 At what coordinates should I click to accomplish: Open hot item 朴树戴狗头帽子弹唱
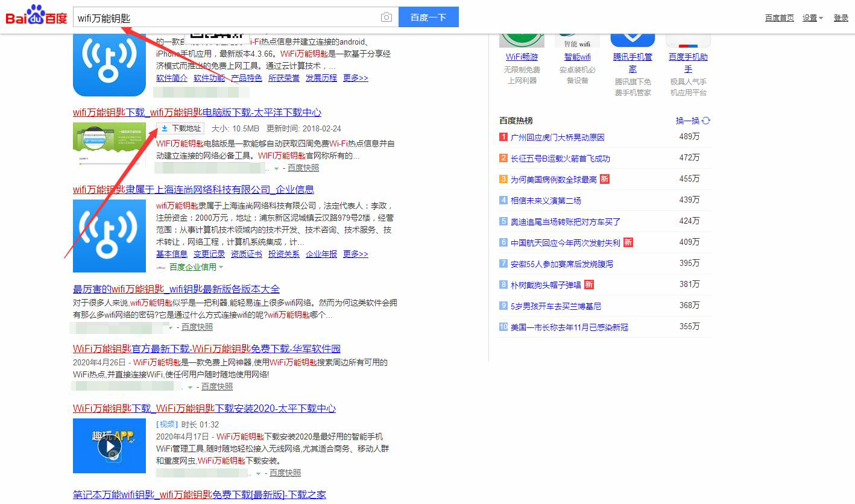click(546, 285)
